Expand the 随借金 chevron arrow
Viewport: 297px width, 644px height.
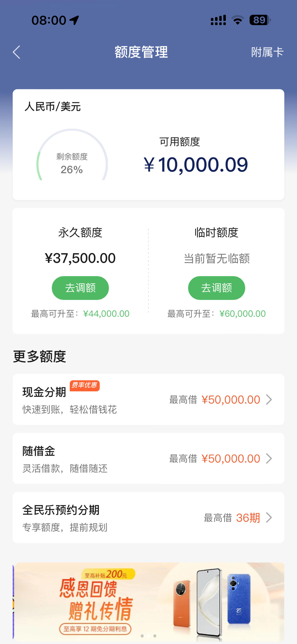[269, 459]
